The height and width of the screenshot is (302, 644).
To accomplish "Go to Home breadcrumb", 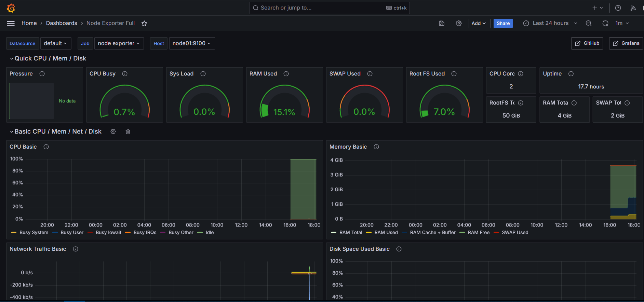I will tap(29, 23).
